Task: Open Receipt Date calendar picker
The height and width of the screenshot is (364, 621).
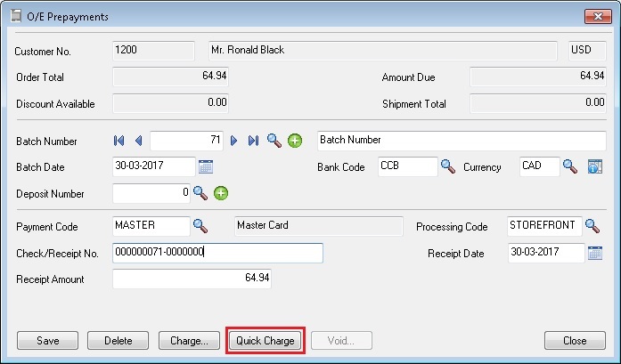Action: pos(595,253)
